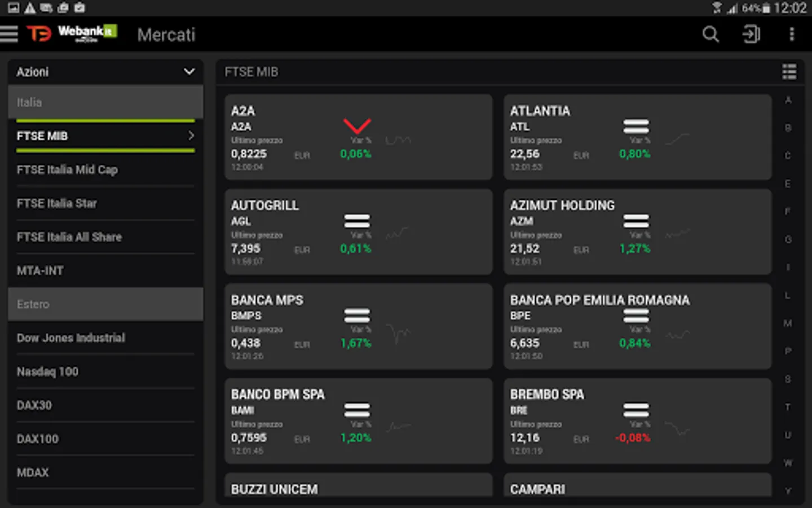Tap the trend icon on BANCA POP EMILIA ROMAGNA
Viewport: 812px width, 508px height.
tap(636, 316)
